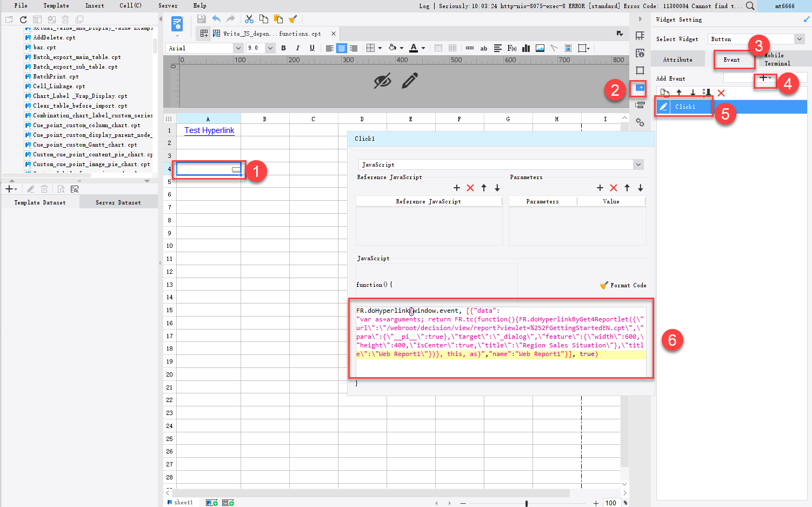This screenshot has width=812, height=507.
Task: Toggle underline formatting
Action: click(312, 48)
